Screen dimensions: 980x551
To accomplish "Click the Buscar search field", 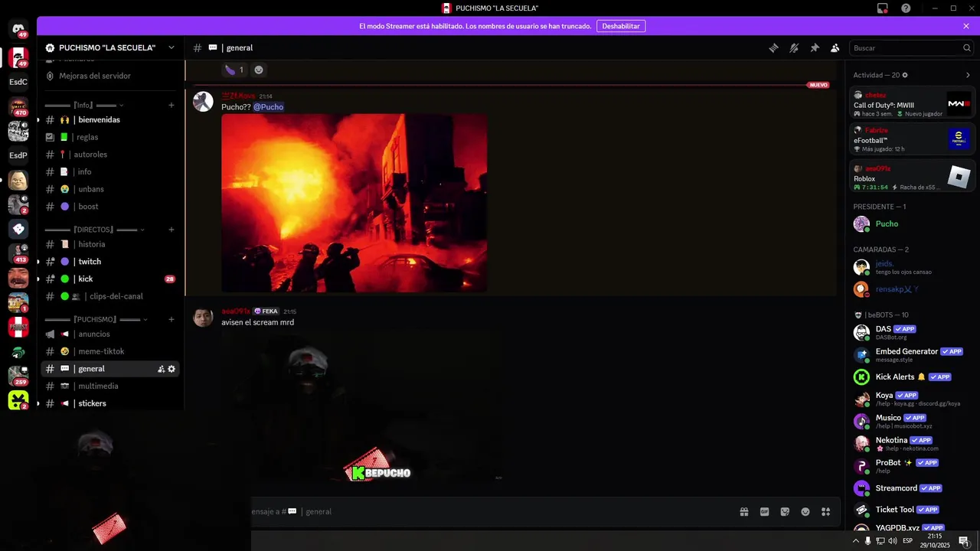I will point(912,47).
